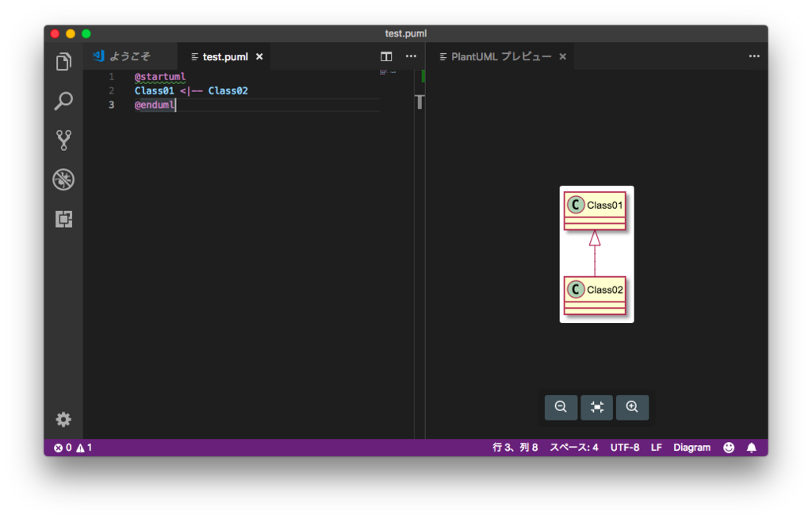The width and height of the screenshot is (812, 519).
Task: Zoom out the PlantUML diagram
Action: [561, 407]
